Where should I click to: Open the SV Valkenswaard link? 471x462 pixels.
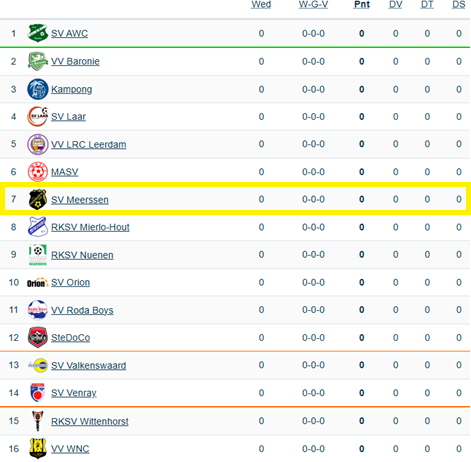pyautogui.click(x=88, y=365)
